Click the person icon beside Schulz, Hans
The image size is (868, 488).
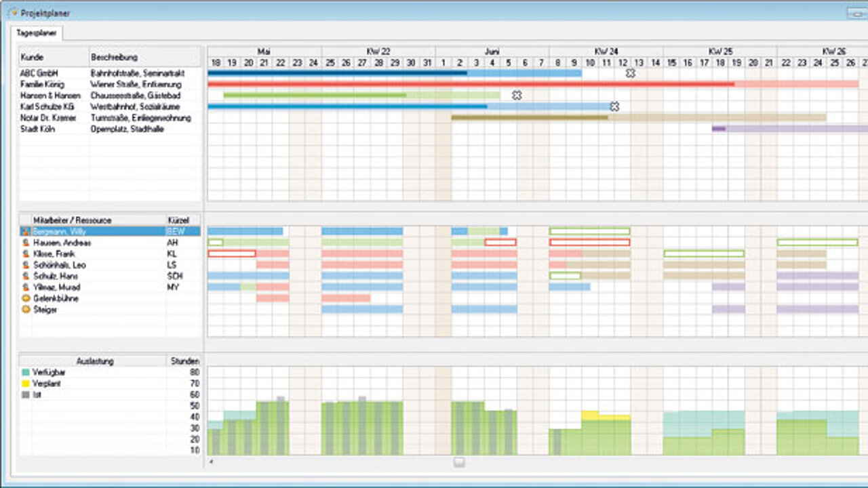tap(25, 276)
